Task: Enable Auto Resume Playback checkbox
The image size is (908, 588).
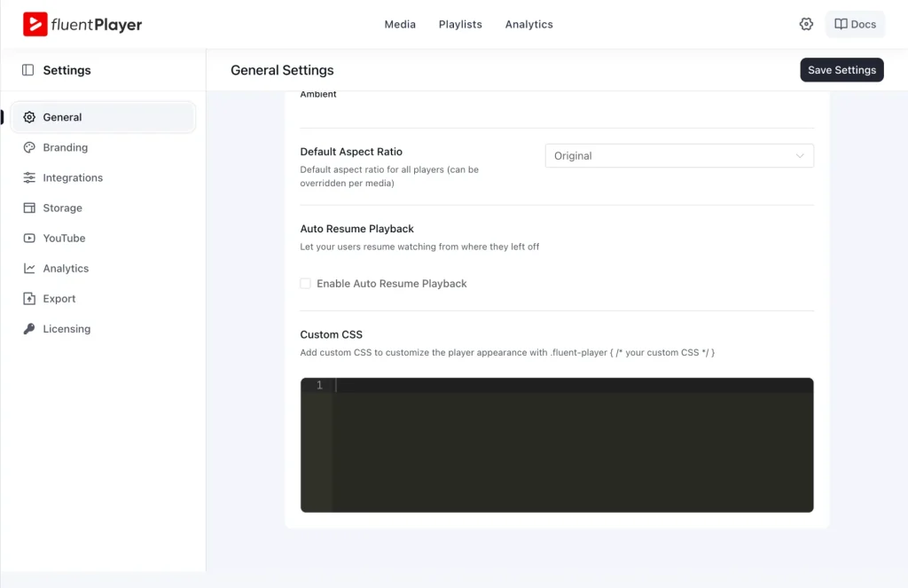Action: pos(305,283)
